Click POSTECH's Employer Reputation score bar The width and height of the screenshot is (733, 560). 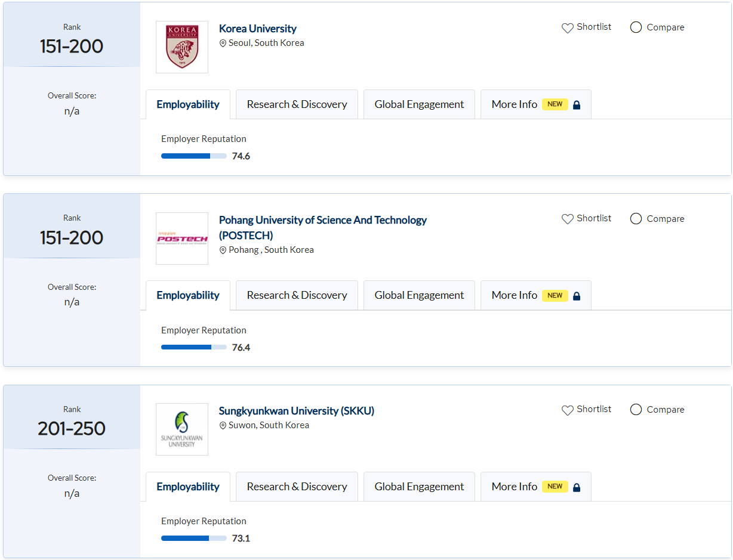click(193, 347)
